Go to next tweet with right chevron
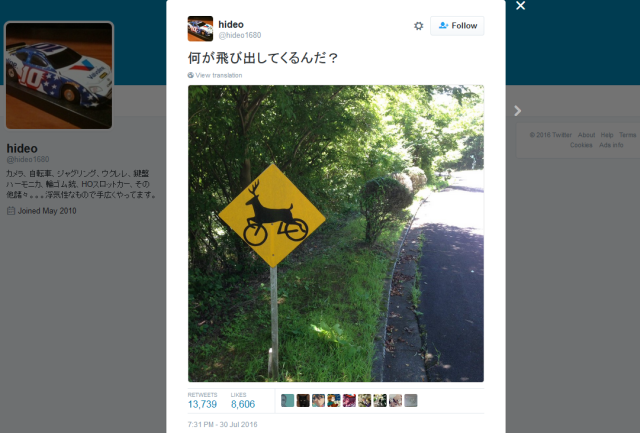 pos(518,111)
